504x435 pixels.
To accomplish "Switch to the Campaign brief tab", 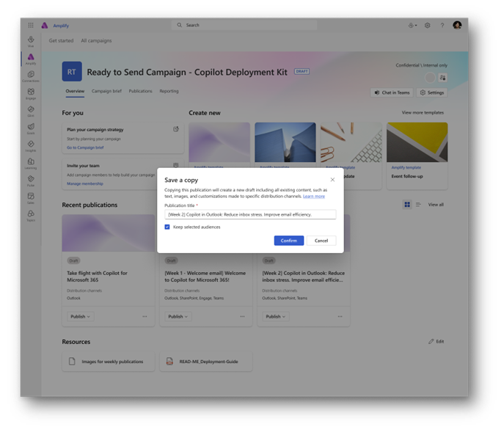I will pos(106,91).
